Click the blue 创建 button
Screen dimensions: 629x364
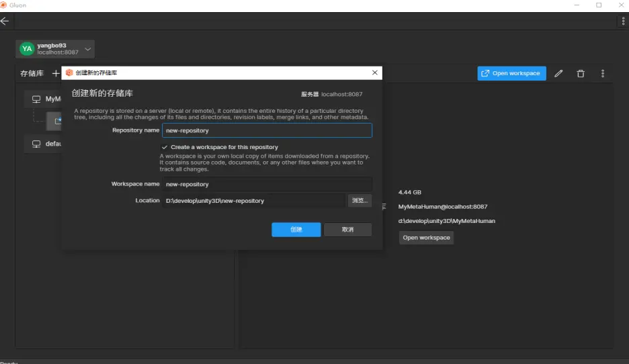pyautogui.click(x=296, y=230)
